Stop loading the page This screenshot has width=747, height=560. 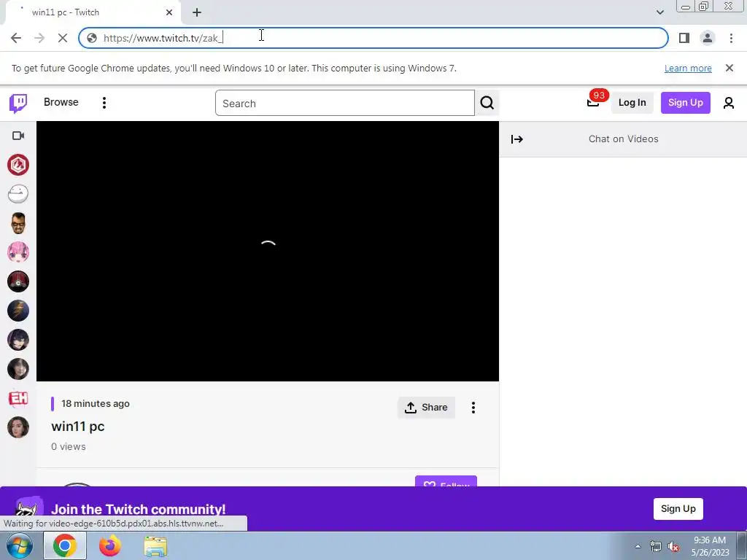tap(63, 38)
